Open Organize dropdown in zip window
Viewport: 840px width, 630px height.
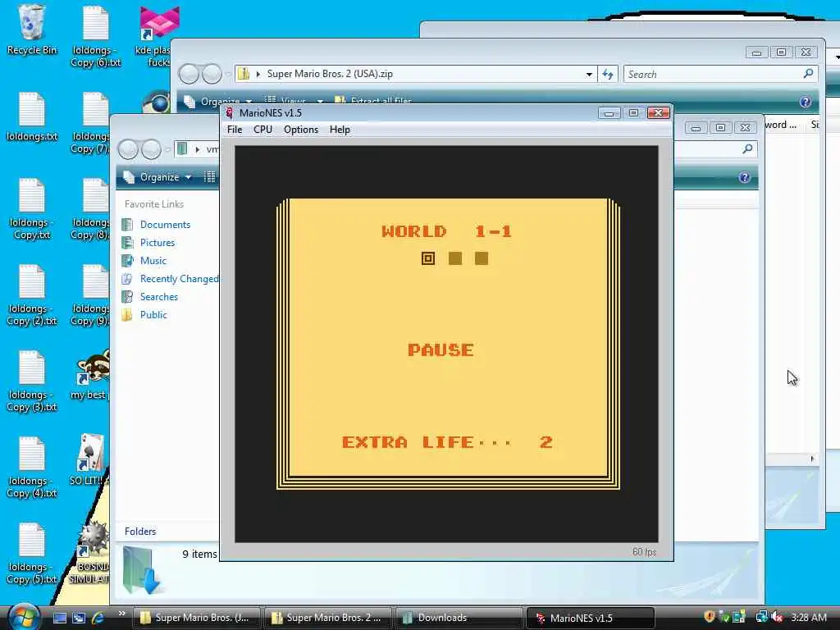tap(218, 101)
